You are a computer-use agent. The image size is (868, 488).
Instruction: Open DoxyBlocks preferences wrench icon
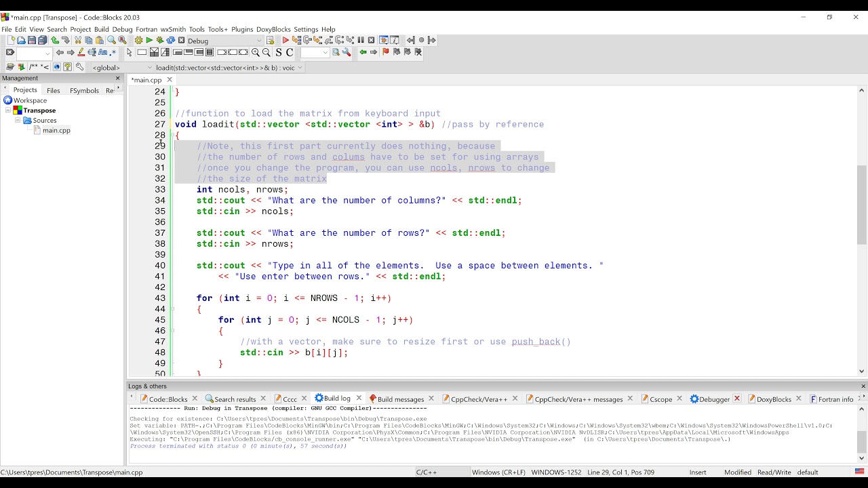click(79, 67)
